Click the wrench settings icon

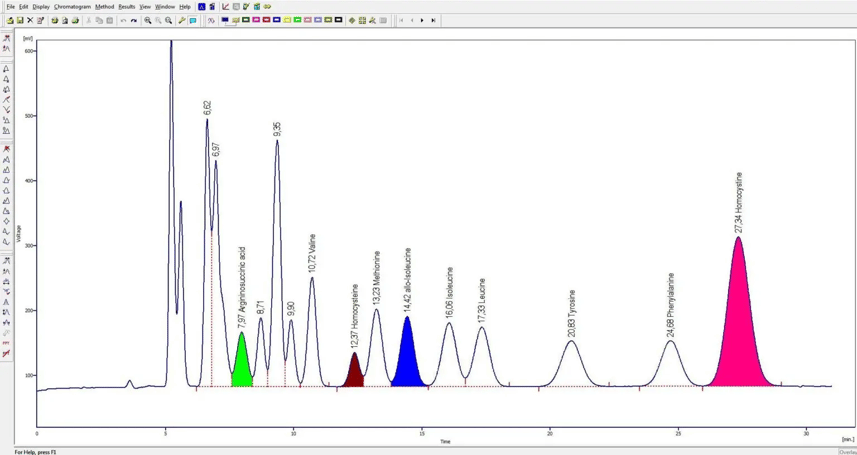[182, 20]
